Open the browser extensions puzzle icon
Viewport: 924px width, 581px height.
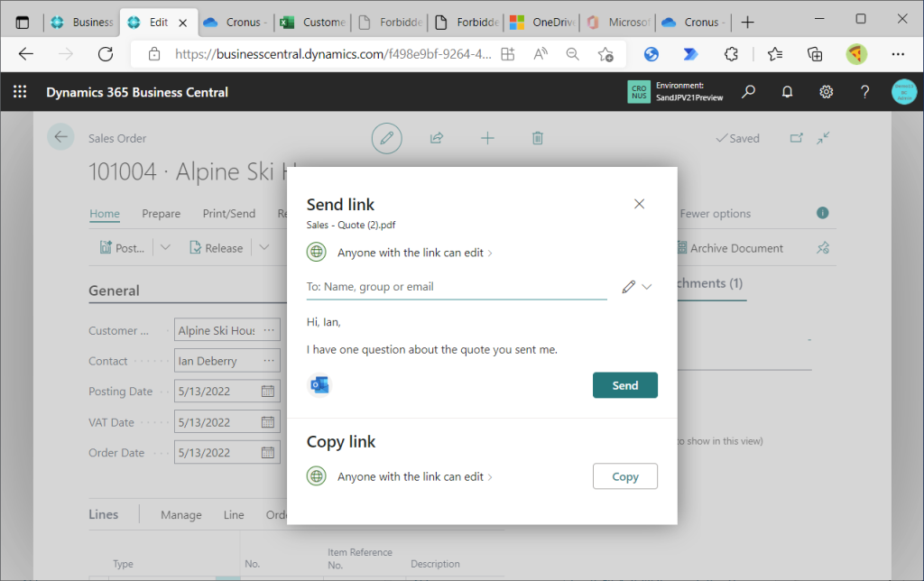pos(731,54)
